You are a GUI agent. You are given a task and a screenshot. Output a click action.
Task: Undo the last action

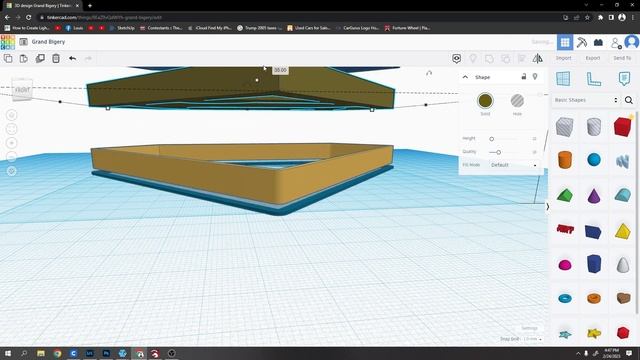pyautogui.click(x=72, y=58)
